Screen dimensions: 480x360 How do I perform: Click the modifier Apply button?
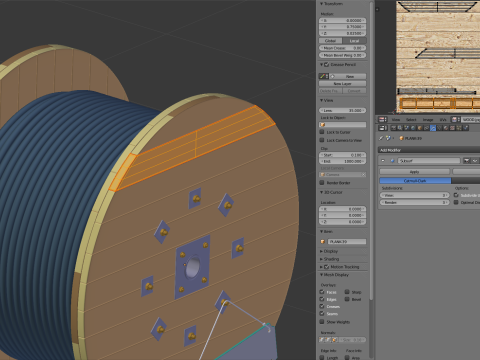(x=415, y=172)
